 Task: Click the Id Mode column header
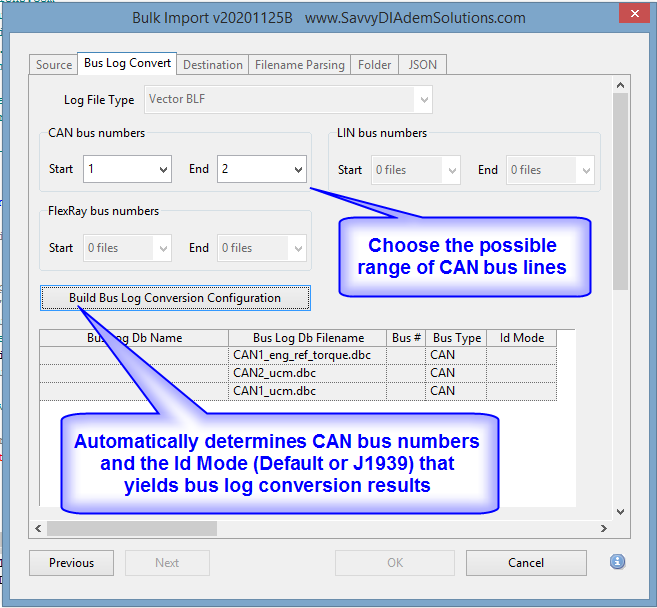(521, 338)
